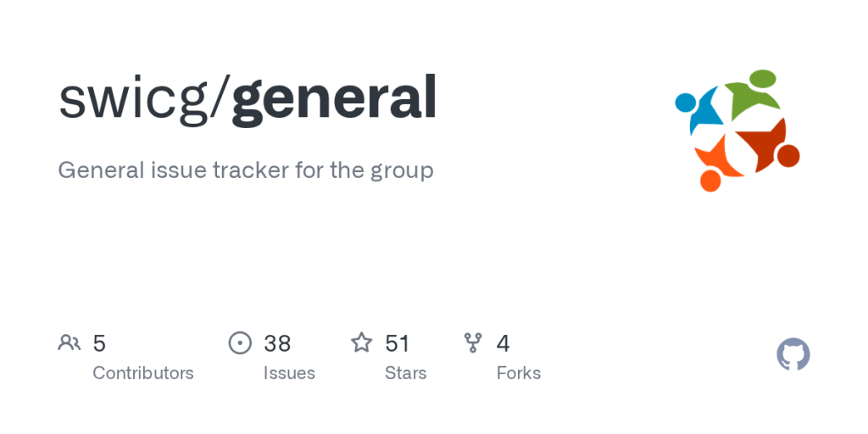Click the stars count "51"
868x434 pixels.
(398, 343)
